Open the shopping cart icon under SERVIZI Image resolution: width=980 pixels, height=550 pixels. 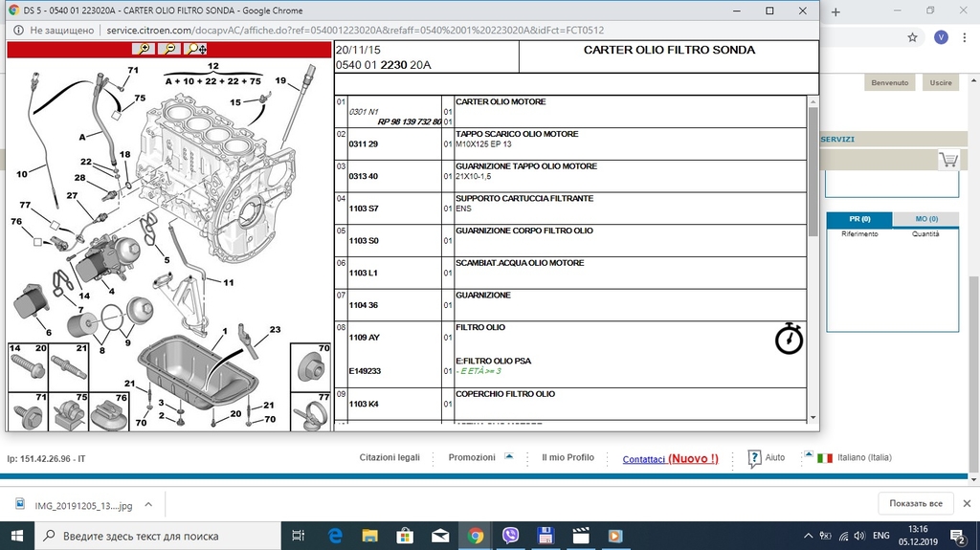coord(948,160)
